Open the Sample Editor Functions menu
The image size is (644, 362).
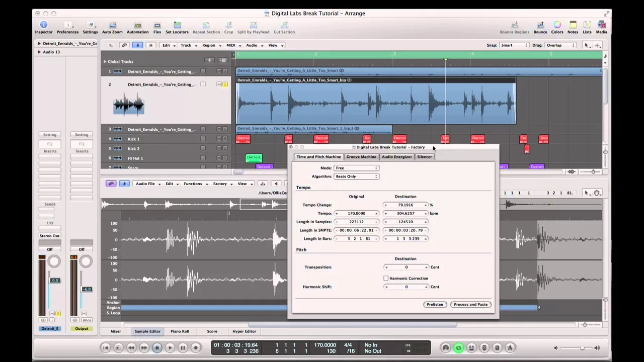pos(195,184)
